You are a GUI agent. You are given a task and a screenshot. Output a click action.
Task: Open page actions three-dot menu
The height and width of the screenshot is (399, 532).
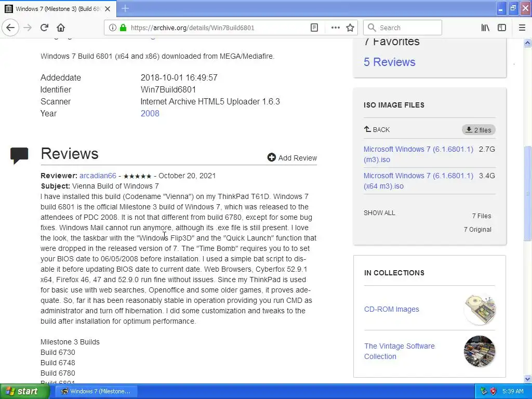tap(335, 28)
